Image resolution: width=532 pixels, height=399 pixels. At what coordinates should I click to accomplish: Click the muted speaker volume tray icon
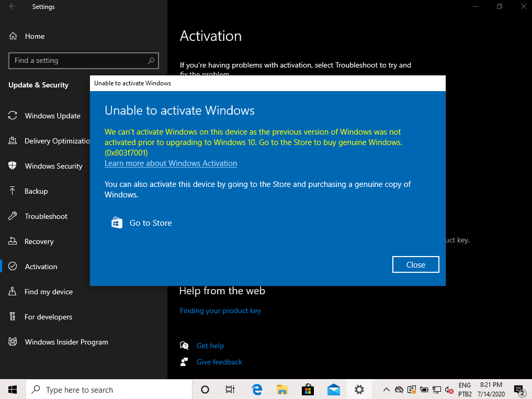coord(449,390)
